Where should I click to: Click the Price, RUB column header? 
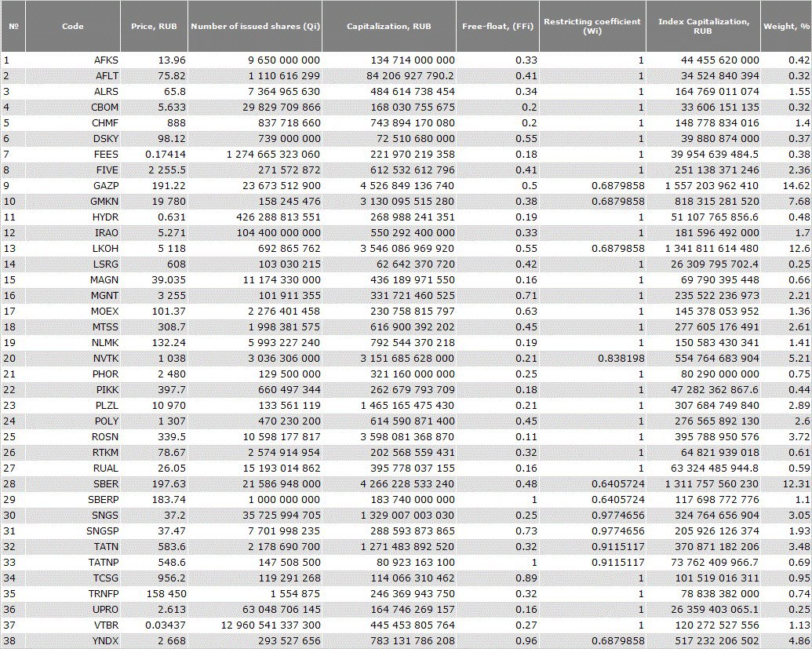coord(154,27)
